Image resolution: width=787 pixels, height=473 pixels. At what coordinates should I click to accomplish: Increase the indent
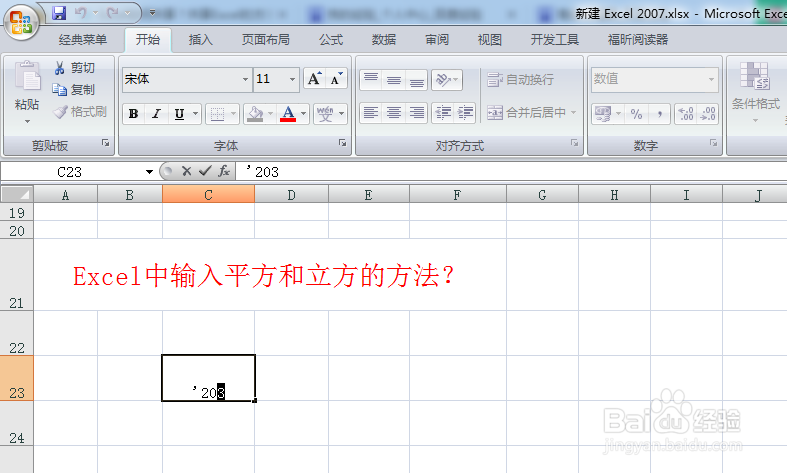coord(465,113)
